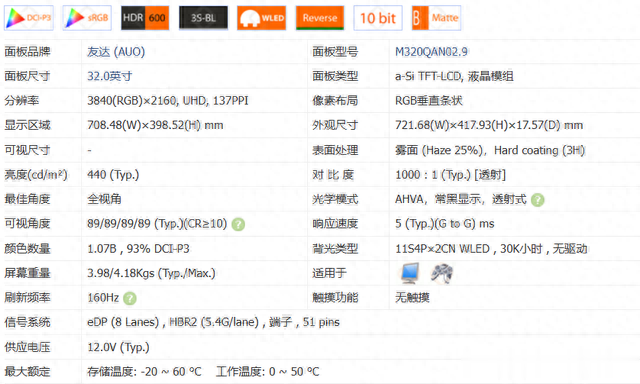Select response time 5 (Typ.)(G to G) ms
The width and height of the screenshot is (640, 384).
tap(444, 224)
